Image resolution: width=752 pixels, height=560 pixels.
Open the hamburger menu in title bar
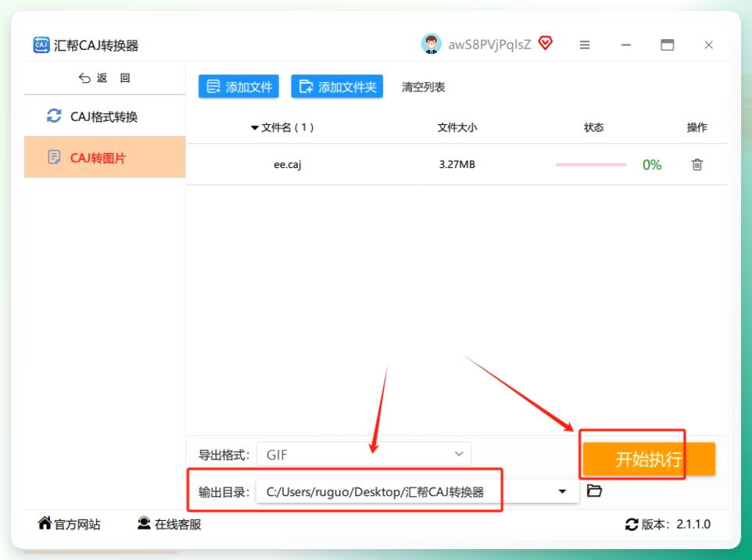584,45
